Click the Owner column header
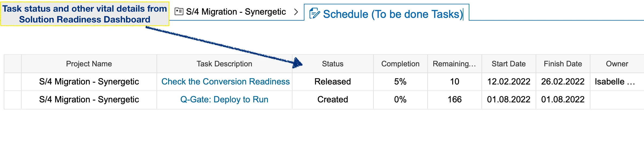644x143 pixels. click(617, 64)
